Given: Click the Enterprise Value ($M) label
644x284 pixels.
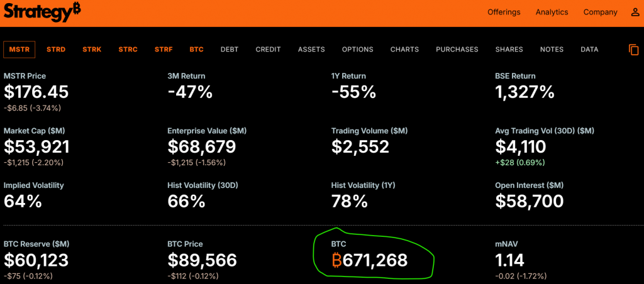Looking at the screenshot, I should pyautogui.click(x=207, y=131).
